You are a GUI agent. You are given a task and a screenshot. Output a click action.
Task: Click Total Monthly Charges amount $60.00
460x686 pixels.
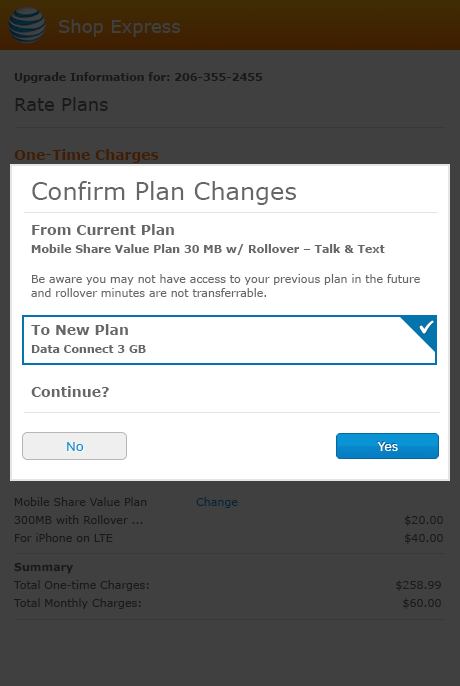coord(422,603)
